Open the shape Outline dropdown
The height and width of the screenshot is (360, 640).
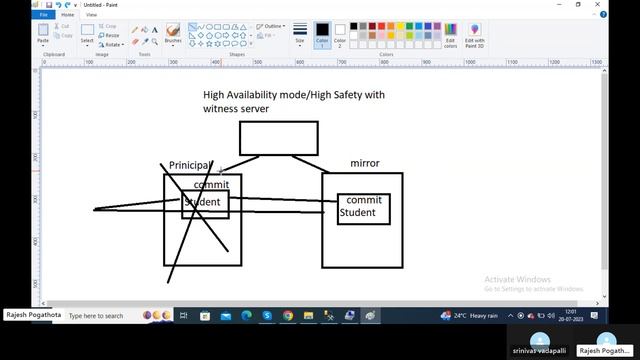(271, 26)
